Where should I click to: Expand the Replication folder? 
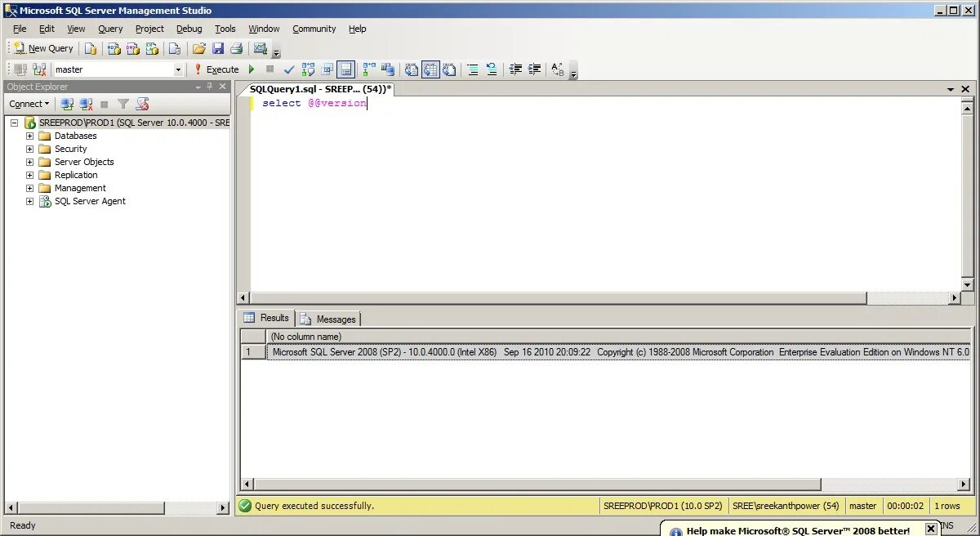pyautogui.click(x=30, y=175)
